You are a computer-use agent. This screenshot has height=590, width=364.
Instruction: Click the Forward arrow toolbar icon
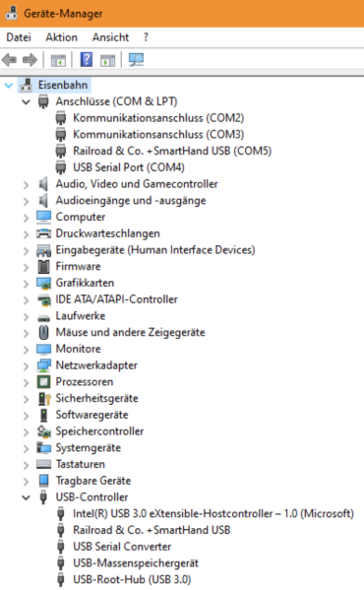click(x=30, y=60)
